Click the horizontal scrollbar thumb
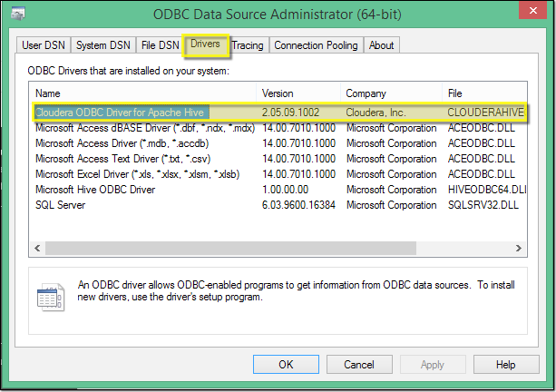Image resolution: width=556 pixels, height=392 pixels. (x=230, y=248)
